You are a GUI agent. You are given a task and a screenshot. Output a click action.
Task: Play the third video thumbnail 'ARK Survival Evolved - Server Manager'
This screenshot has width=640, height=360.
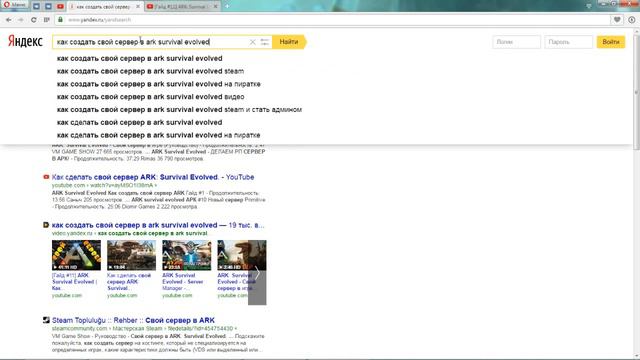tap(187, 255)
